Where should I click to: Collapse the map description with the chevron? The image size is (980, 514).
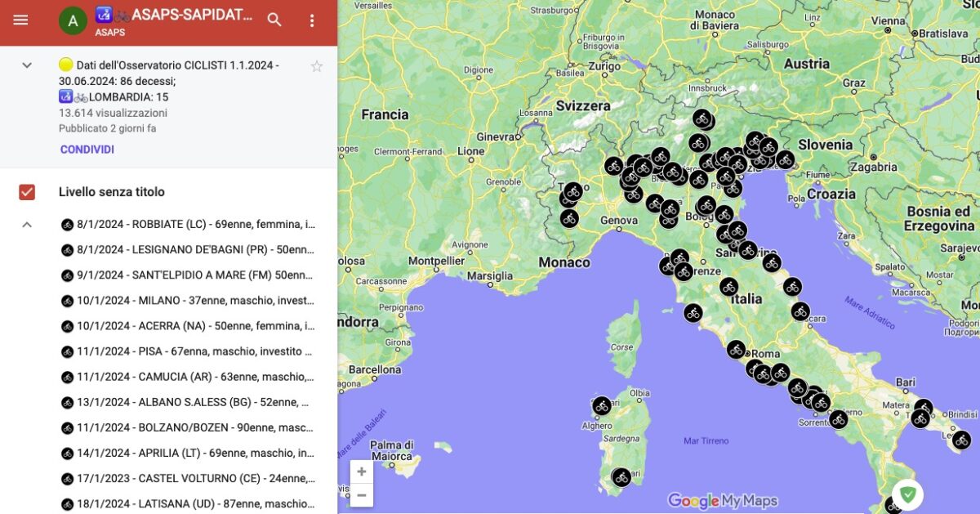tap(26, 65)
